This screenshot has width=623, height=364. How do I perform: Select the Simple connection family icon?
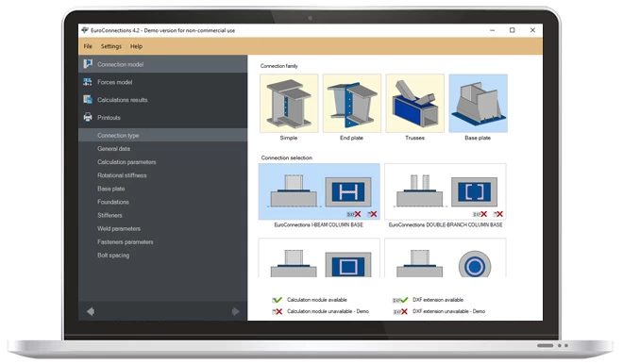point(289,103)
